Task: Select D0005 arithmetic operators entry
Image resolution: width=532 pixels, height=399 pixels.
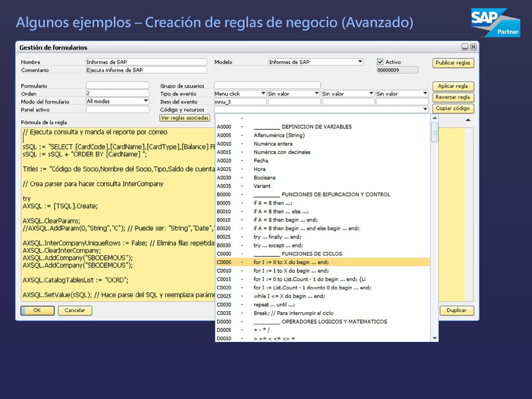Action: pos(323,330)
